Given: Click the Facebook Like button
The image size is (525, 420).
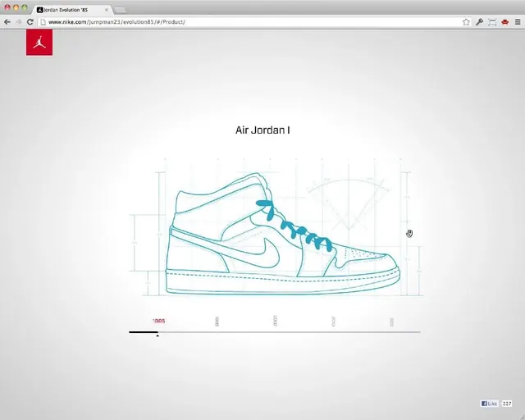Looking at the screenshot, I should pos(489,404).
